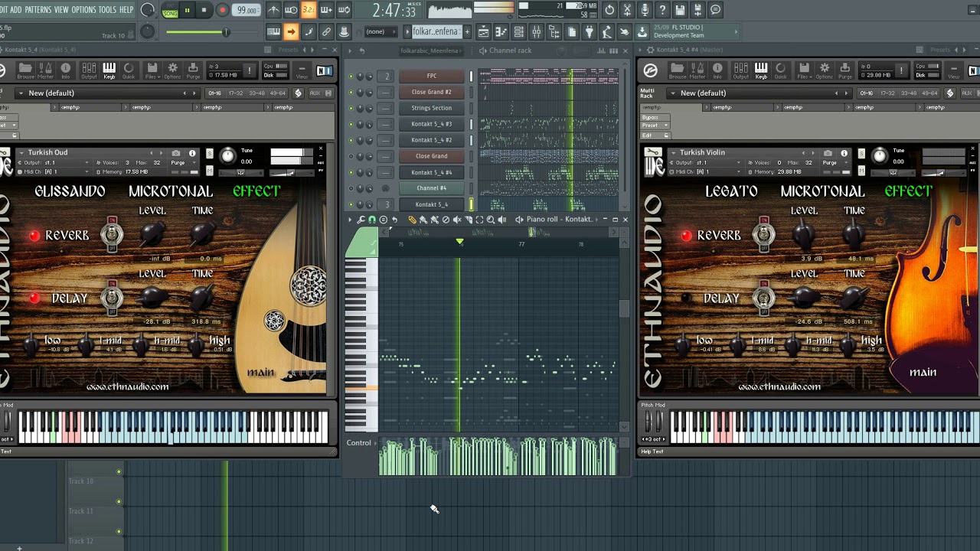
Task: Toggle mute LED for Close Grand #2
Action: click(351, 93)
